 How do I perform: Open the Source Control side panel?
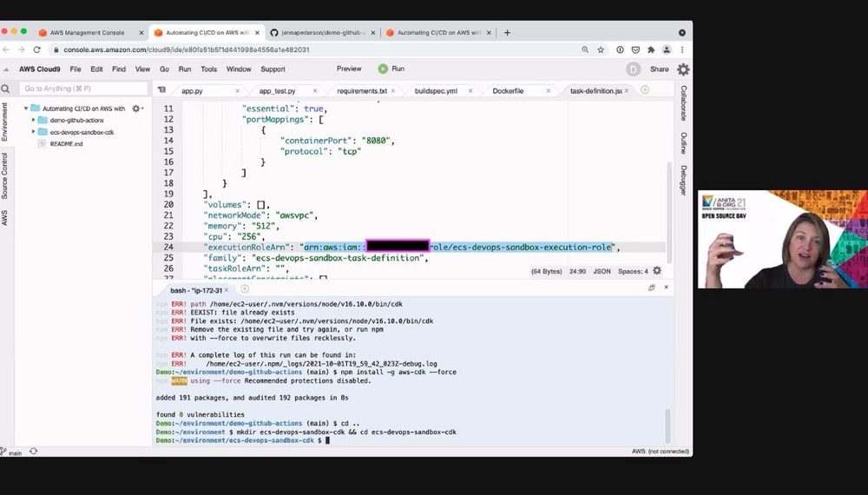[5, 176]
